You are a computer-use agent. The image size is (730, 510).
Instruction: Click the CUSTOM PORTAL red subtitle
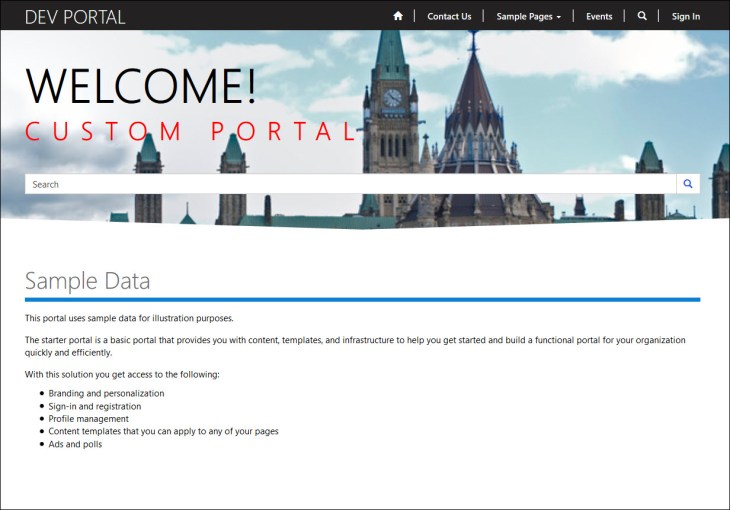(x=191, y=131)
